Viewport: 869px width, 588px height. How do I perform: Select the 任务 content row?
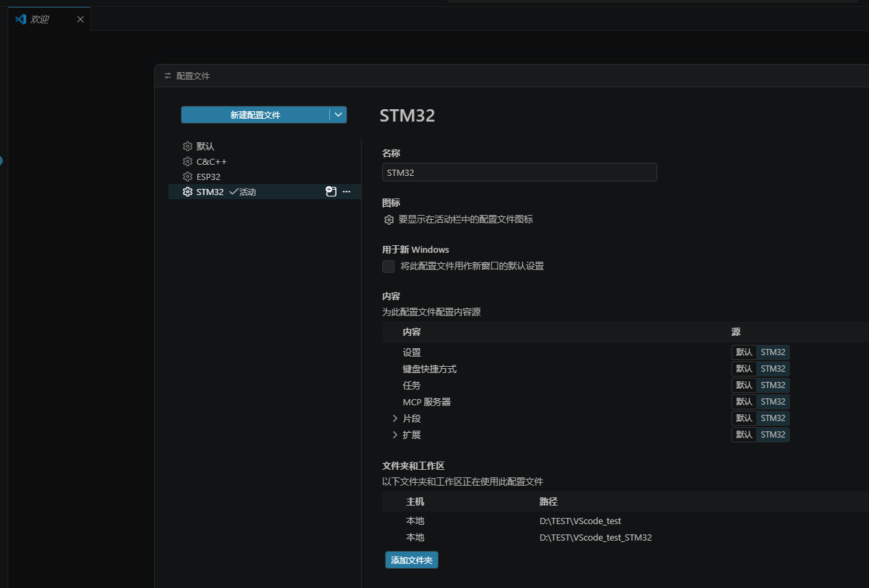pos(626,385)
